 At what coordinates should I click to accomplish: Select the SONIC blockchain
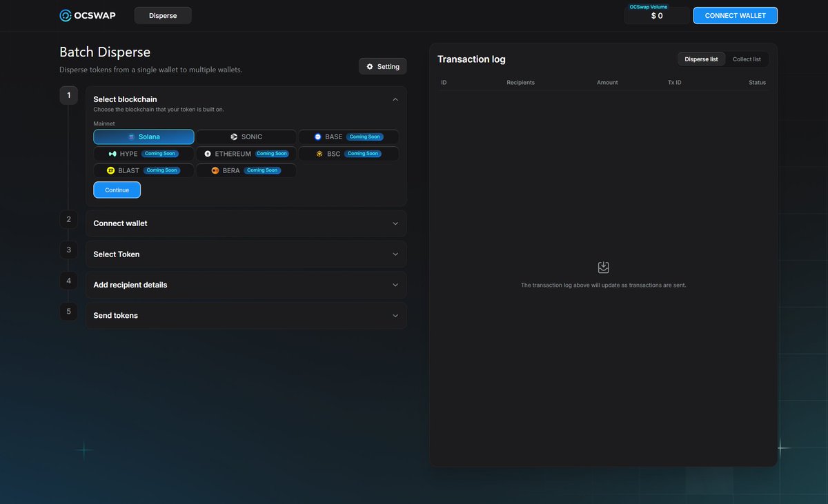click(246, 137)
